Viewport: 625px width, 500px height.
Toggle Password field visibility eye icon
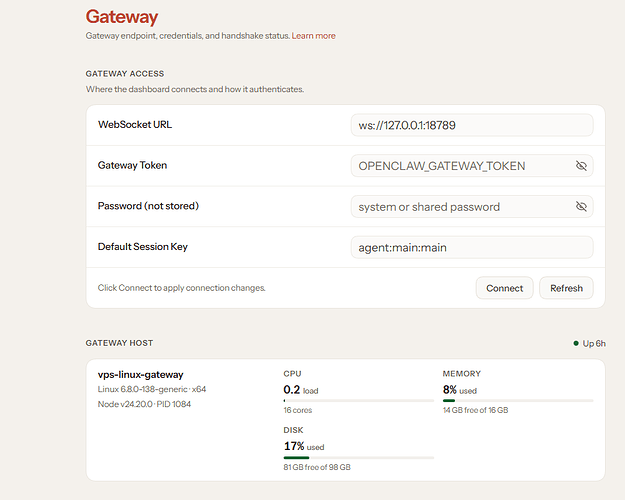click(x=581, y=206)
